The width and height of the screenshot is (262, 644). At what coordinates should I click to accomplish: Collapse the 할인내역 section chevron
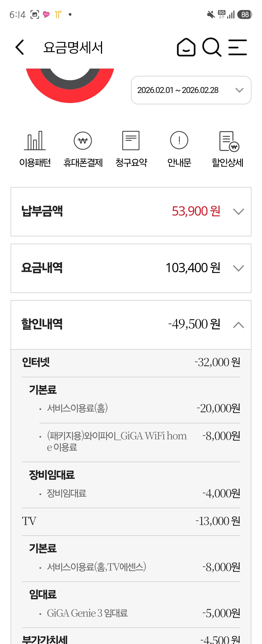click(238, 325)
